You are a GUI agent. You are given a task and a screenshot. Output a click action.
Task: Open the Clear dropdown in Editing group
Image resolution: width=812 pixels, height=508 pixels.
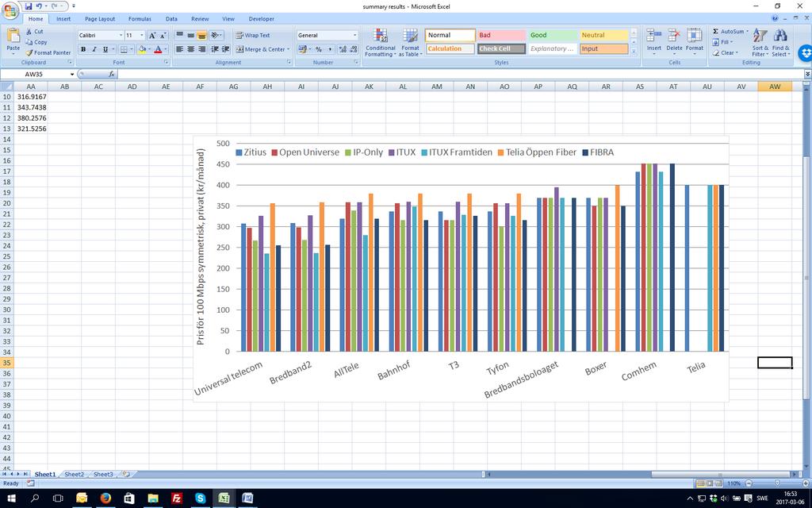(x=725, y=52)
